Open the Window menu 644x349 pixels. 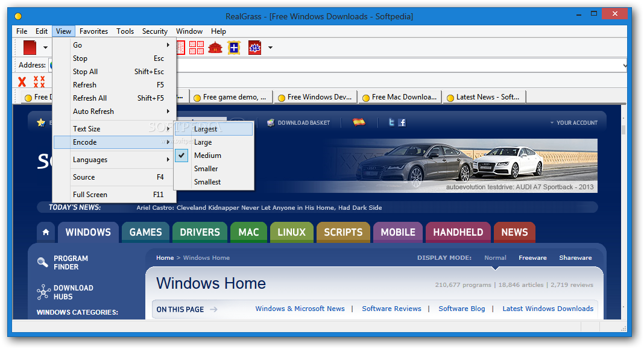pyautogui.click(x=189, y=31)
